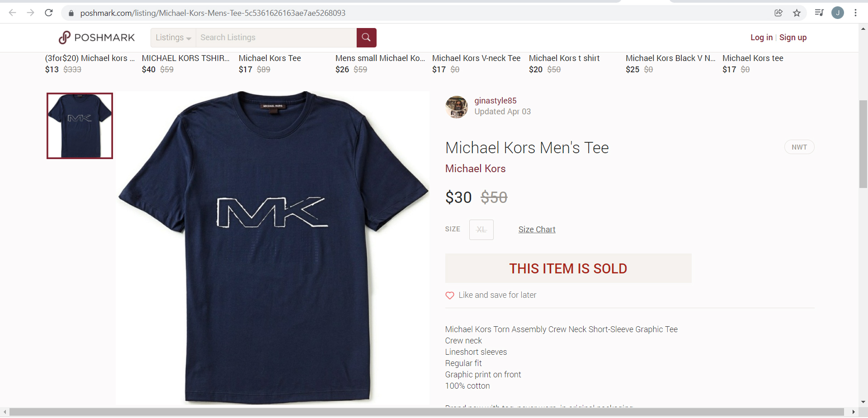
Task: Click the Log in link
Action: click(761, 38)
